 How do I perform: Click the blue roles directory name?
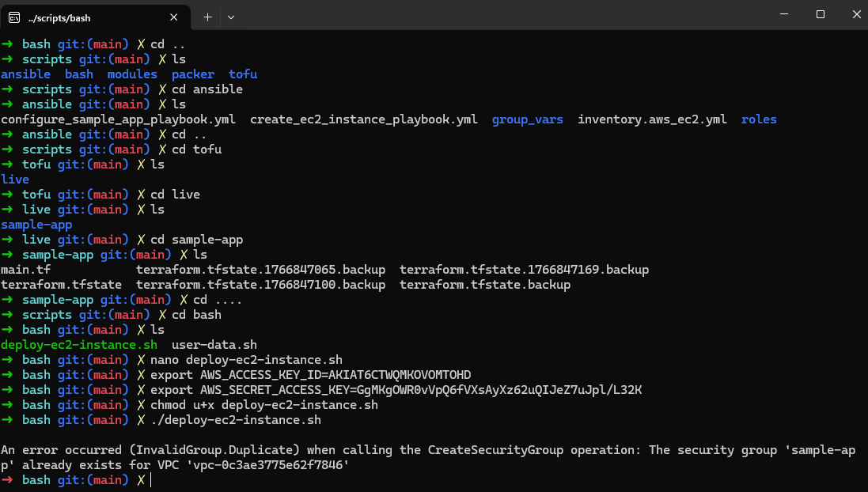coord(759,119)
